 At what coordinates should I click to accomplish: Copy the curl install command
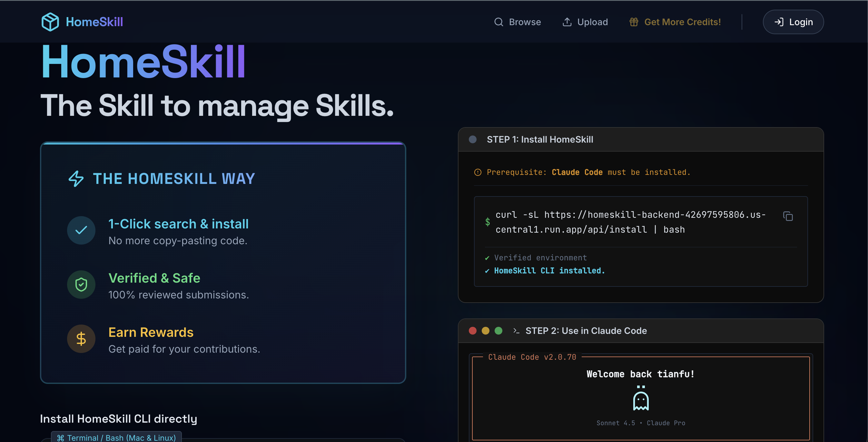(788, 216)
